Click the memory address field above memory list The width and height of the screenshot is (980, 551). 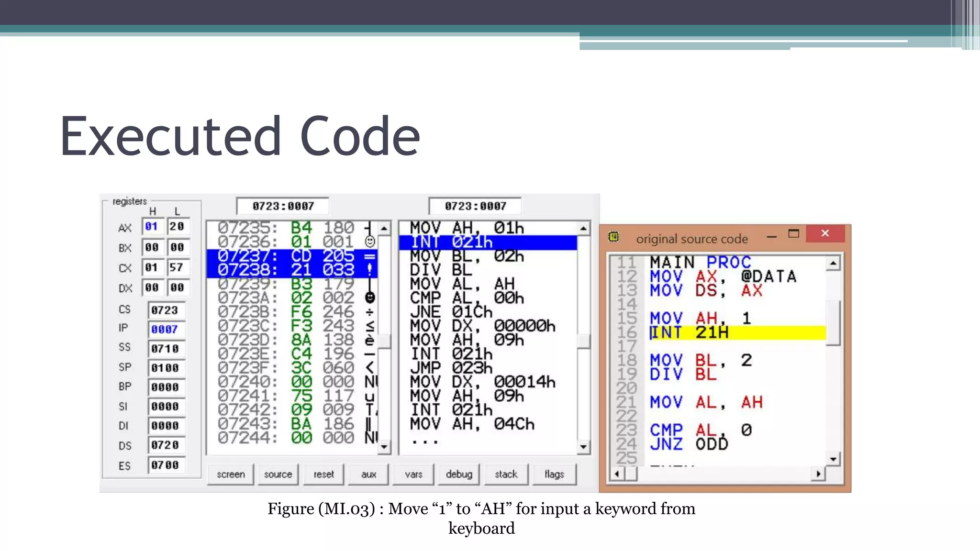(x=283, y=206)
